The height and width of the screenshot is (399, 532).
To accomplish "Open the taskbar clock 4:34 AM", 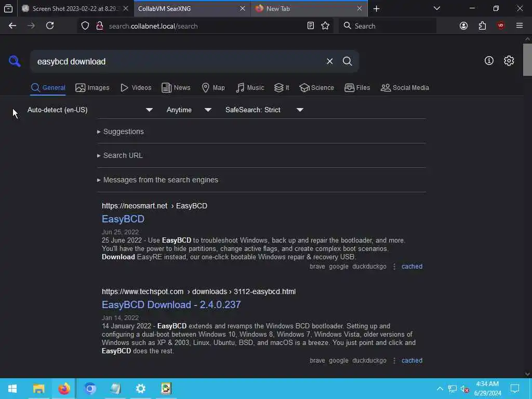I will point(487,389).
